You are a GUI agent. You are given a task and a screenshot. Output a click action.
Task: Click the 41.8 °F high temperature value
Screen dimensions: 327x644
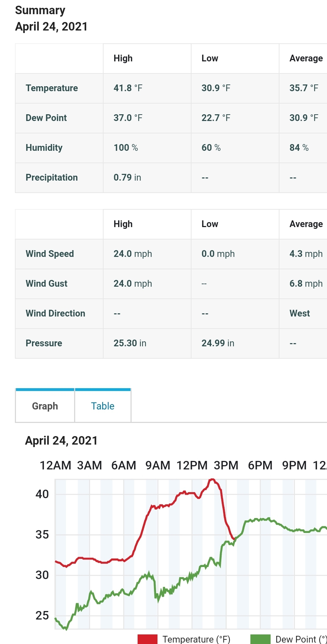128,88
